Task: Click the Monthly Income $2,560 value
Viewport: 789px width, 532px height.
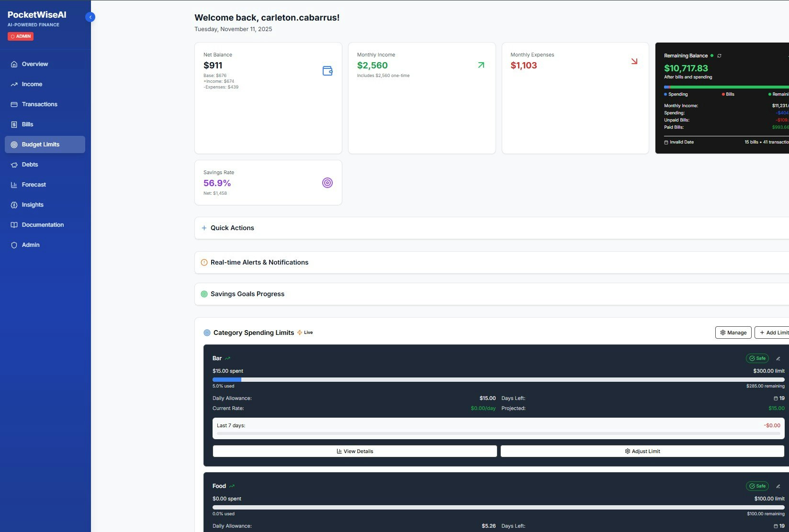Action: coord(372,66)
